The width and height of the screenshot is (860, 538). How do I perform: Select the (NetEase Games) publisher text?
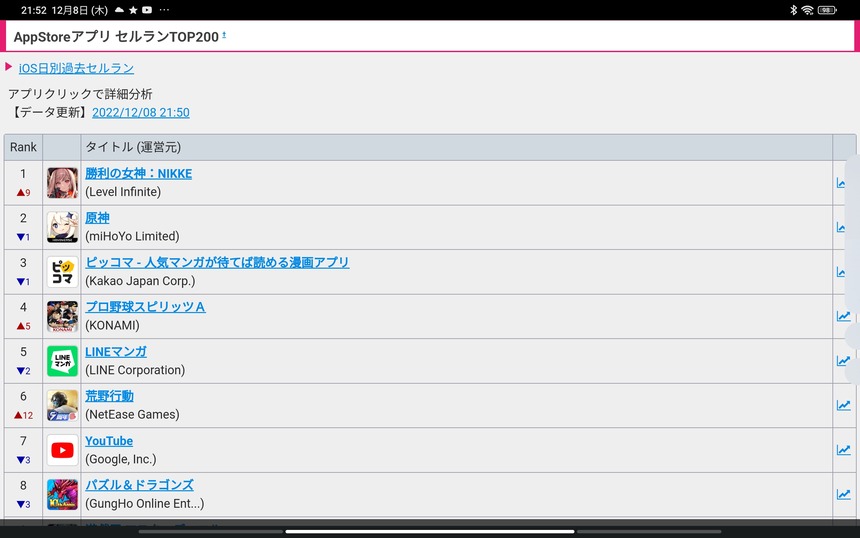pyautogui.click(x=132, y=415)
